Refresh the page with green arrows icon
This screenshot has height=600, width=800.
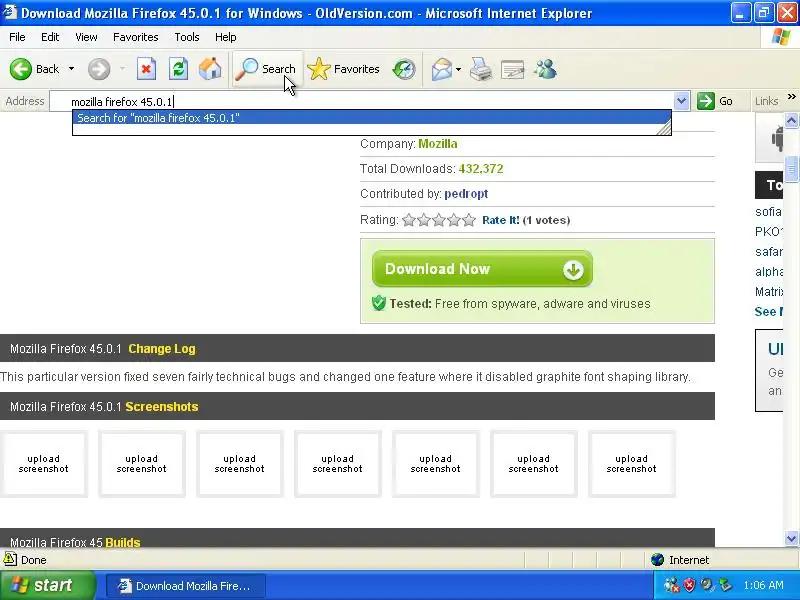point(178,69)
